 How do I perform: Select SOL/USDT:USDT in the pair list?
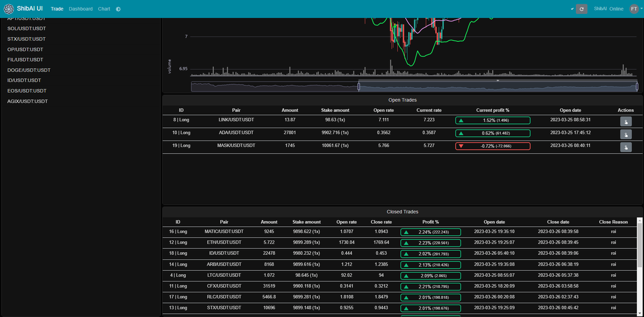26,28
